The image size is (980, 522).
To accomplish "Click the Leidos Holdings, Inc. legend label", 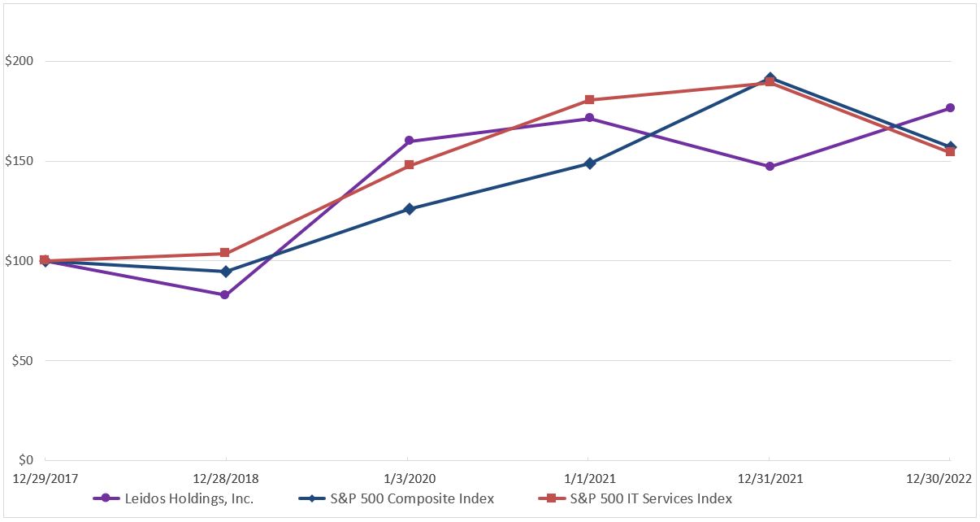I will pos(187,498).
